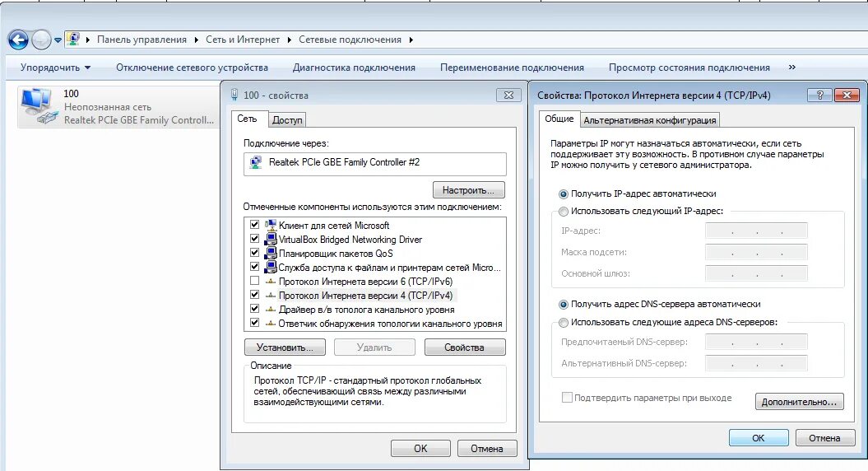
Task: Click the Клиент для сетей Microsoft icon
Action: [x=271, y=225]
